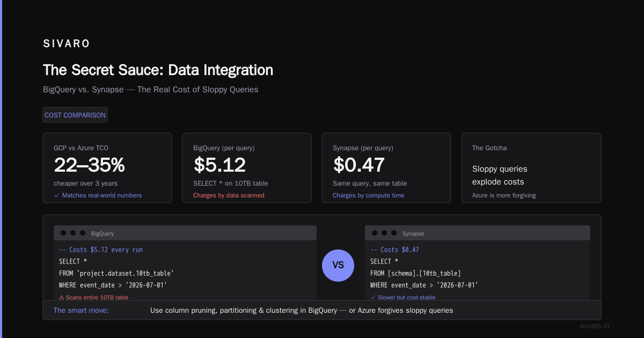Click the BigQuery code window title
This screenshot has width=644, height=338.
tap(103, 233)
